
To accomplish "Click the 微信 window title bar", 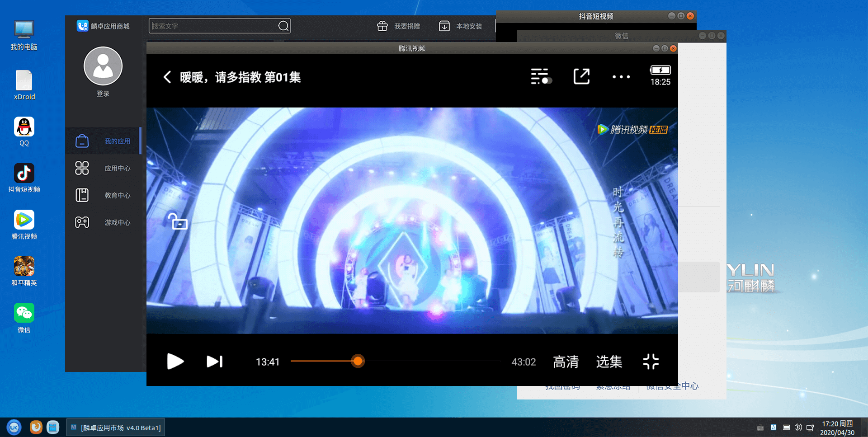I will tap(621, 36).
